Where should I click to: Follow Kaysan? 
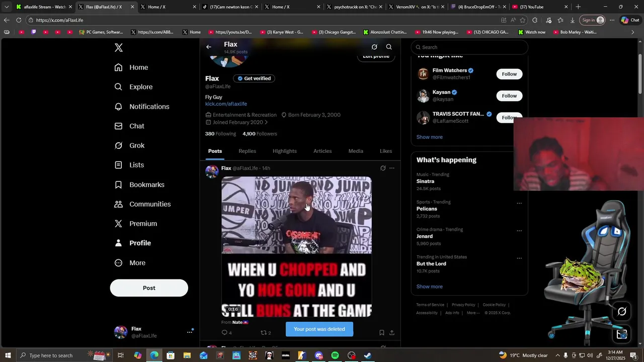[x=509, y=96]
